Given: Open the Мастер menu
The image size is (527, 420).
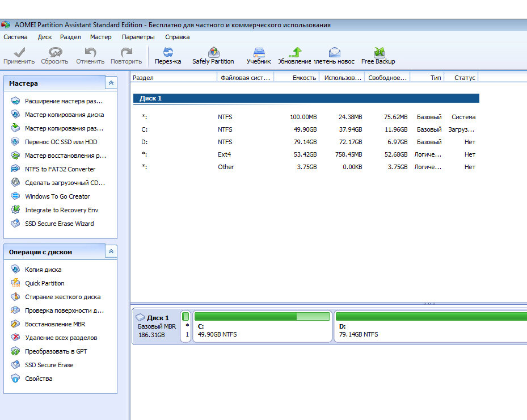Looking at the screenshot, I should pyautogui.click(x=101, y=37).
